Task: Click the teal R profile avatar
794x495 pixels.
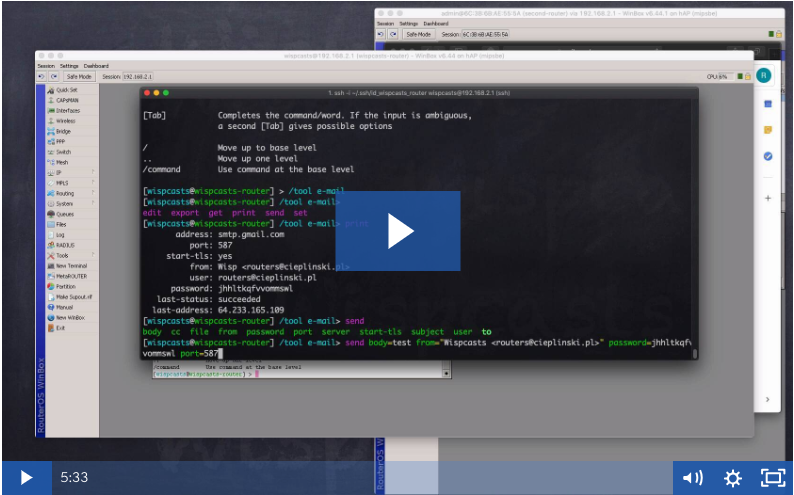Action: (x=764, y=76)
